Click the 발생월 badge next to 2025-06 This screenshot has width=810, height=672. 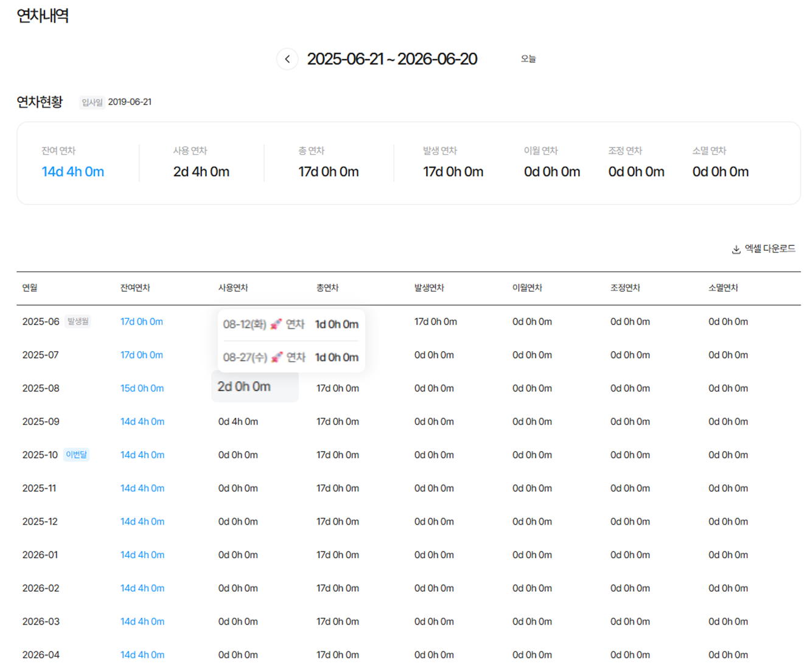(x=78, y=321)
